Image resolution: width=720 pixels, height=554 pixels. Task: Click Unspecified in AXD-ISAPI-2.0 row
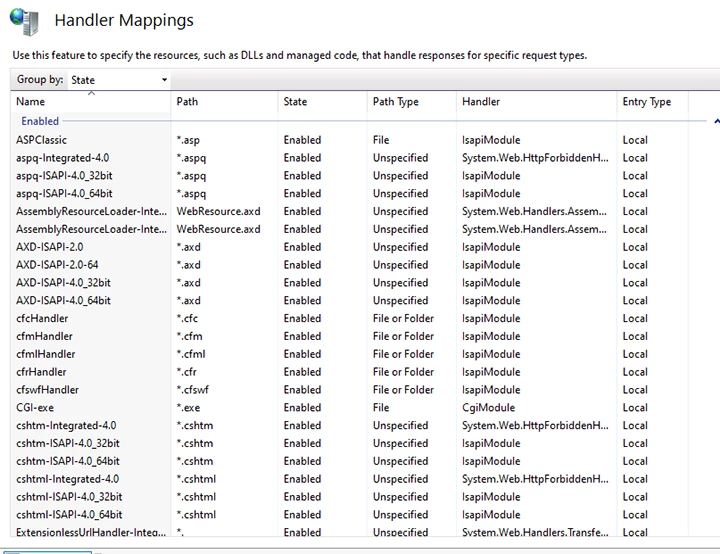click(x=400, y=247)
